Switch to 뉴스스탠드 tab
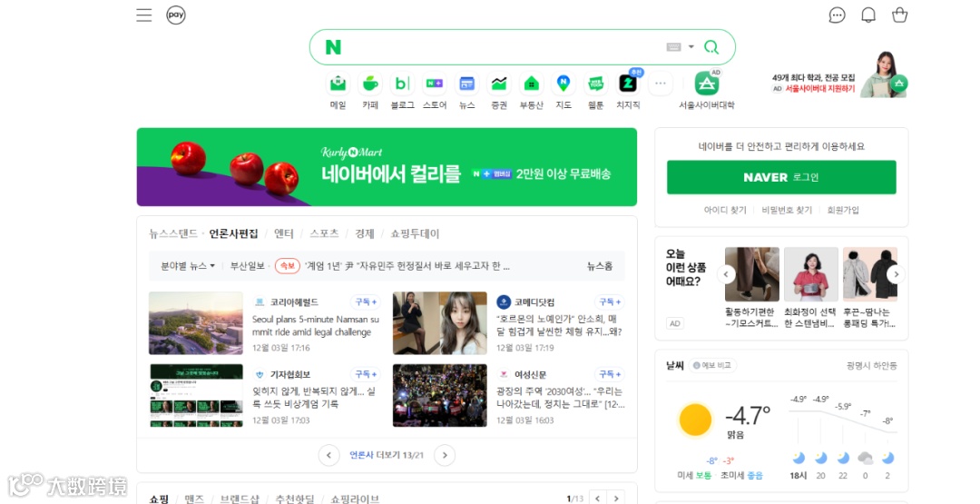The width and height of the screenshot is (980, 504). (173, 233)
